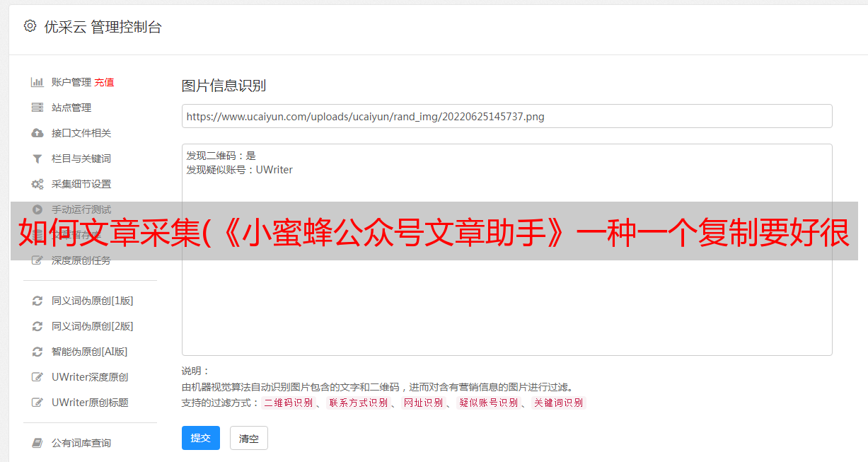
Task: Submit with the 提交 button
Action: pos(201,438)
